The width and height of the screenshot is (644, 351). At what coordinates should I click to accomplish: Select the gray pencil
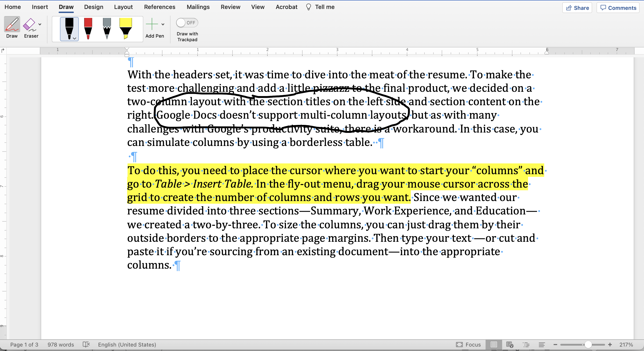coord(107,28)
